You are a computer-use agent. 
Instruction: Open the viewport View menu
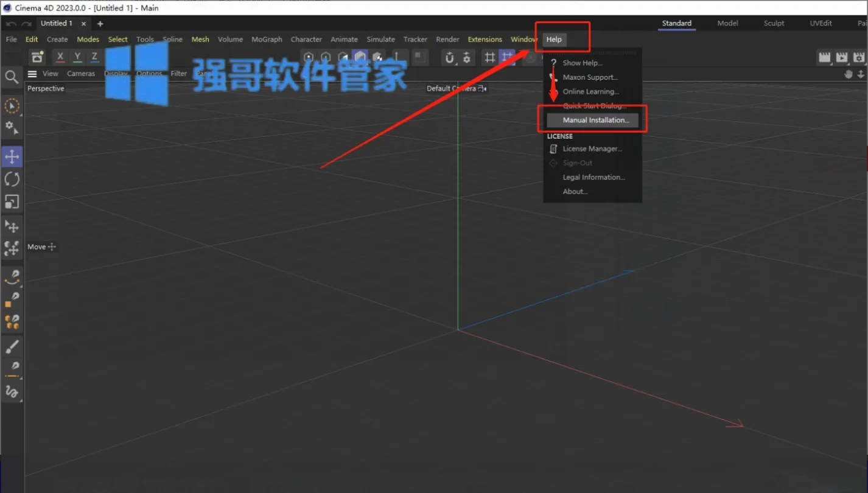[51, 74]
